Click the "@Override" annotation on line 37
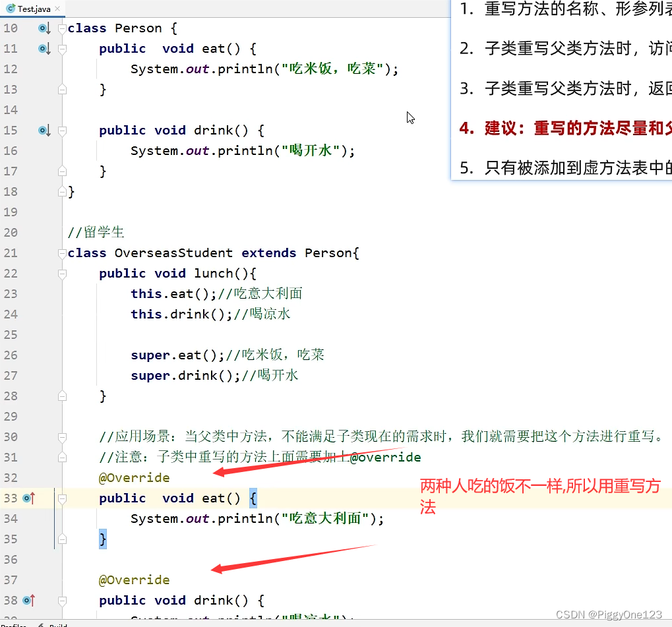Screen dimensions: 672x627 tap(134, 580)
